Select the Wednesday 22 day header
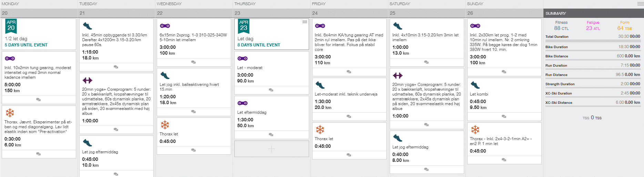Image resolution: width=644 pixels, height=177 pixels. coord(194,13)
